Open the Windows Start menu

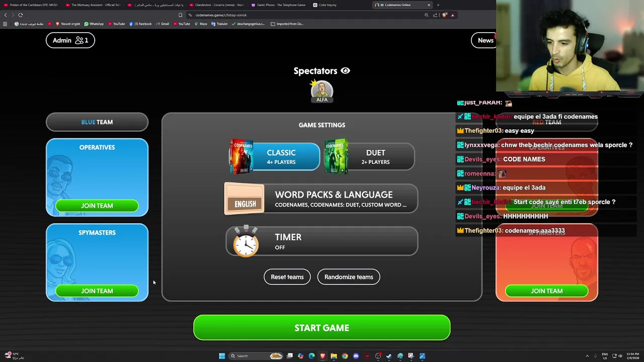222,356
